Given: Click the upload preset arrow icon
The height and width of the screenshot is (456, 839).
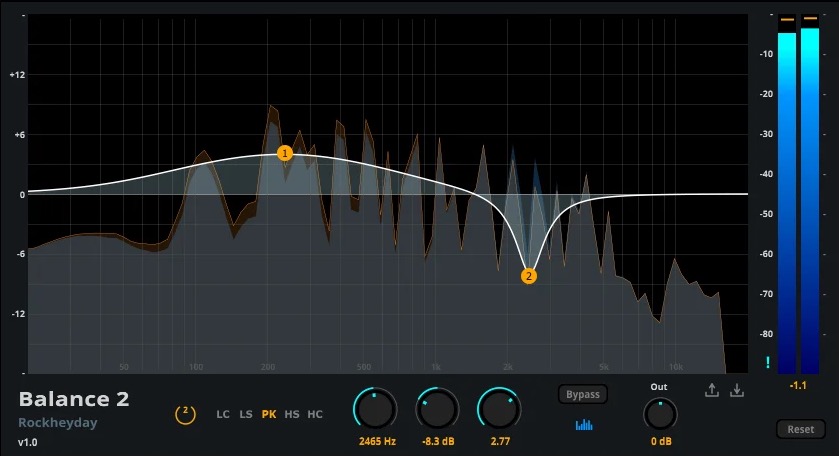Looking at the screenshot, I should (x=712, y=390).
